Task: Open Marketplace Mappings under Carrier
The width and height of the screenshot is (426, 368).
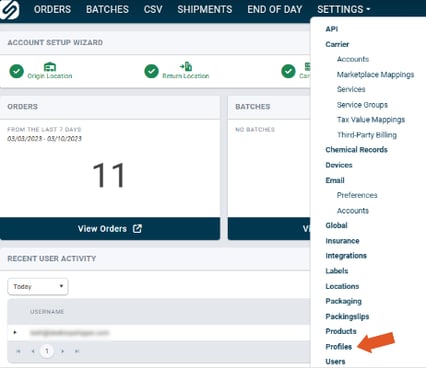Action: [375, 75]
